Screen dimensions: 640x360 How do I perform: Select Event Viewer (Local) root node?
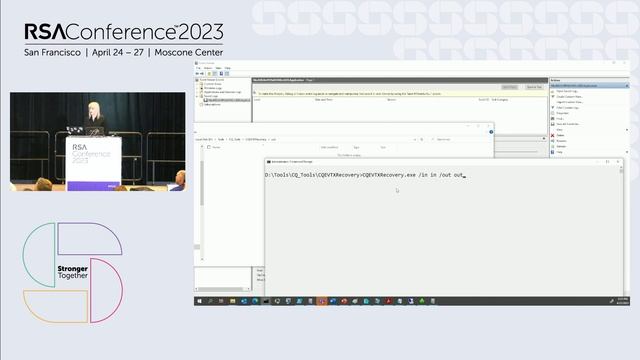click(x=212, y=80)
